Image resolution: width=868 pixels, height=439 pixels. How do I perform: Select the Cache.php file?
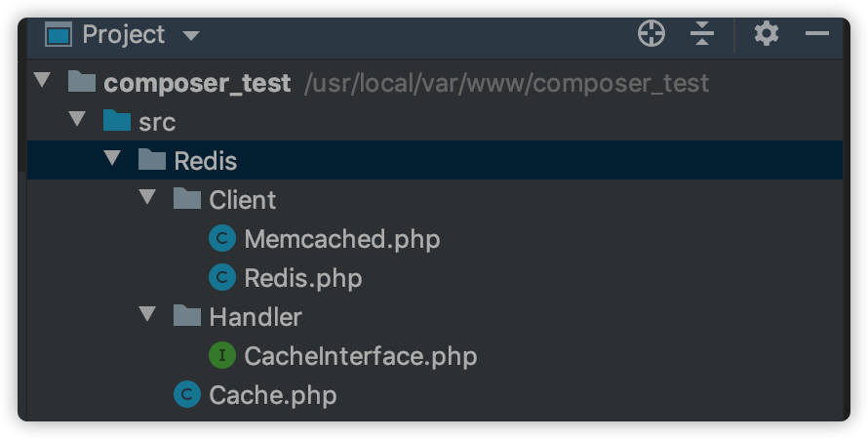272,395
